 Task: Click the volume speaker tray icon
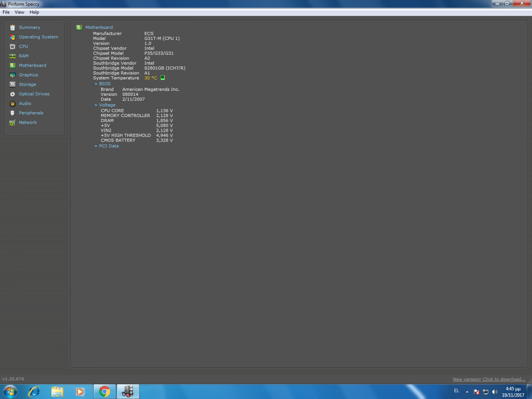coord(495,392)
